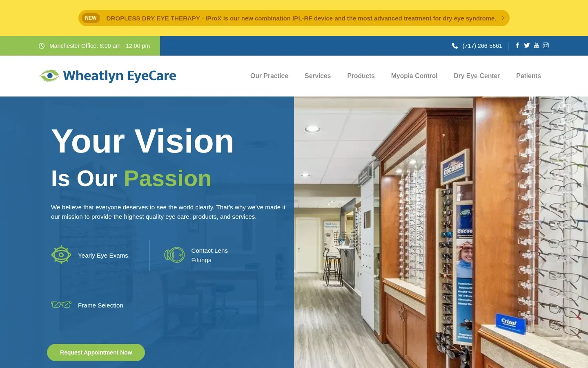Screen dimensions: 588x368
Task: Call the (717) 266-5661 phone number
Action: click(482, 46)
